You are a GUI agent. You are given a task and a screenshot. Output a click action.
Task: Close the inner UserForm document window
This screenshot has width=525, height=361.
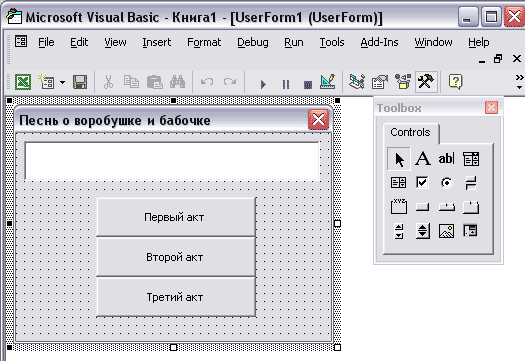click(517, 59)
